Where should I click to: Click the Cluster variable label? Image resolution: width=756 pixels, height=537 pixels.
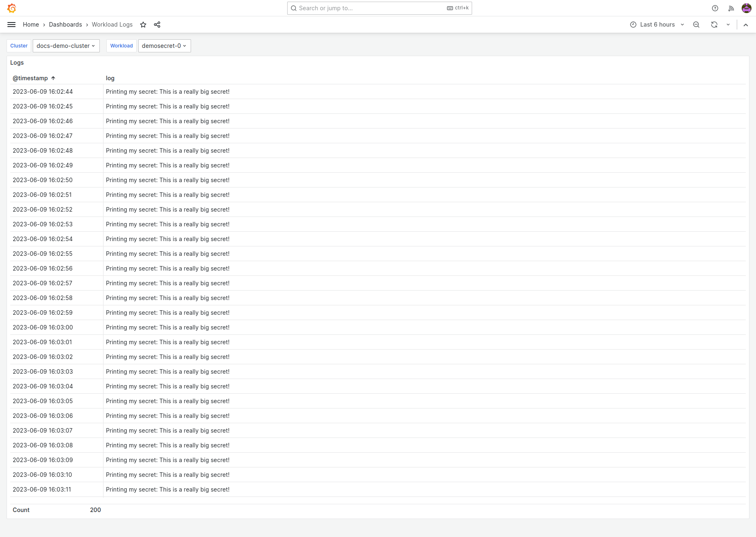(19, 46)
